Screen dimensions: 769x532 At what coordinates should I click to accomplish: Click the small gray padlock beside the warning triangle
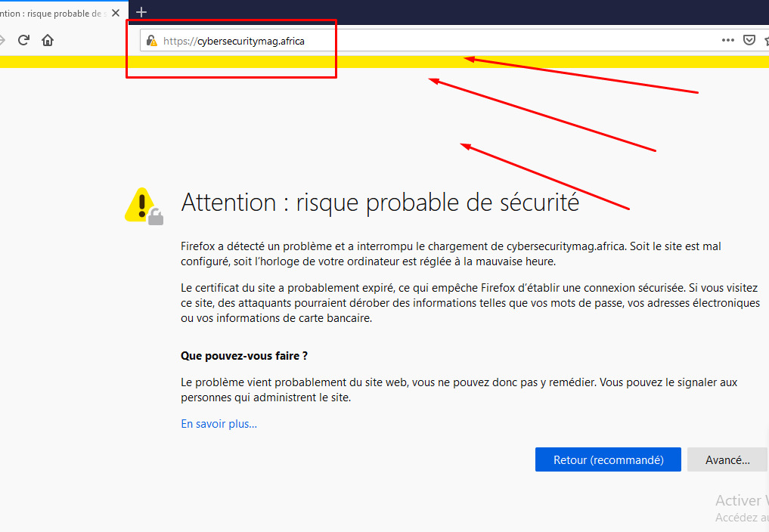click(156, 216)
